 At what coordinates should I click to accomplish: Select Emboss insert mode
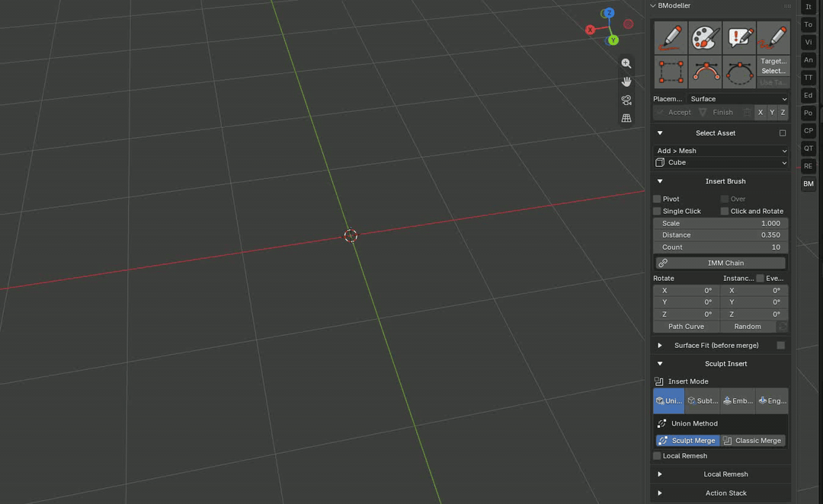pyautogui.click(x=738, y=400)
